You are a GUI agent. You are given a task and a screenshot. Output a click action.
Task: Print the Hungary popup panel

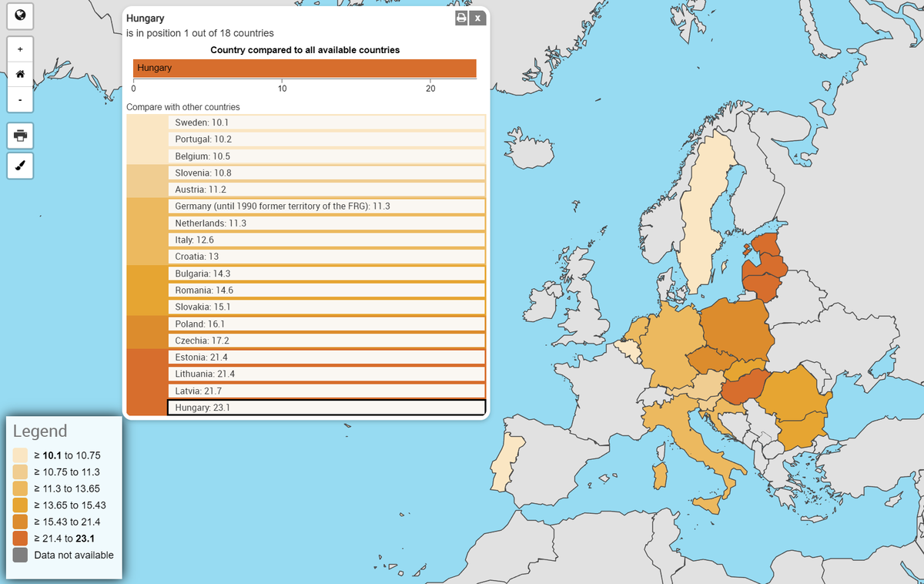[461, 18]
